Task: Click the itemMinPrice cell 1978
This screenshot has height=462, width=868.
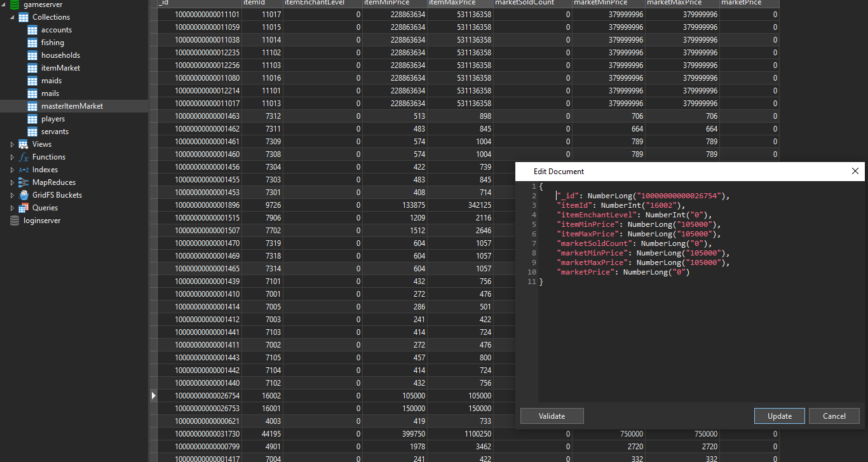Action: [x=394, y=447]
